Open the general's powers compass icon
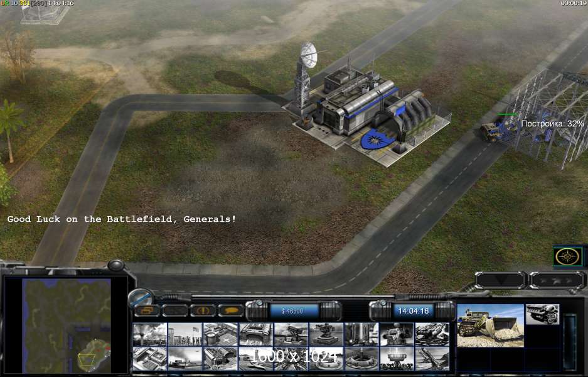Viewport: 588px width, 377px height. click(x=568, y=257)
